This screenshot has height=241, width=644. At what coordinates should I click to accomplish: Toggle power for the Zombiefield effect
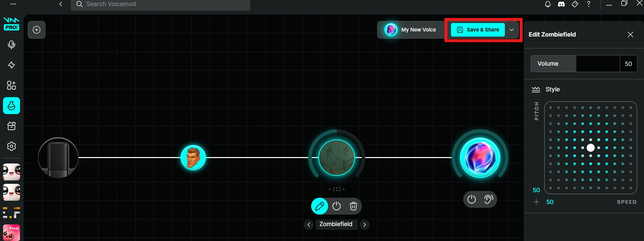pos(337,206)
